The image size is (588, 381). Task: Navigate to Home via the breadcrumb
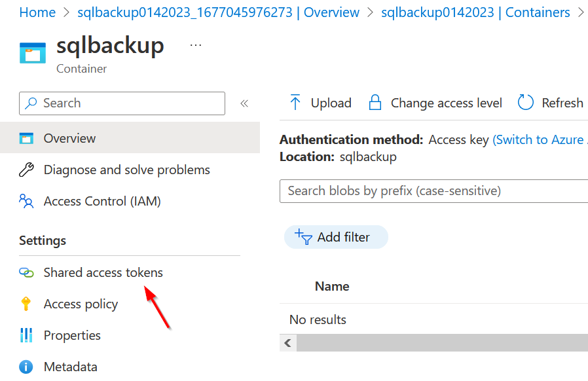click(37, 12)
